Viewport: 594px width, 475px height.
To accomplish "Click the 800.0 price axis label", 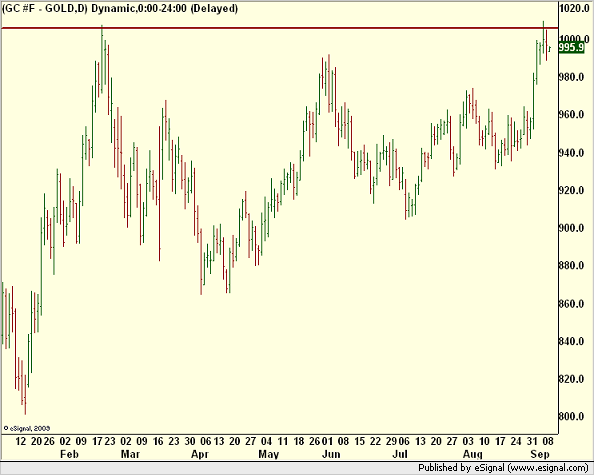I will (571, 416).
